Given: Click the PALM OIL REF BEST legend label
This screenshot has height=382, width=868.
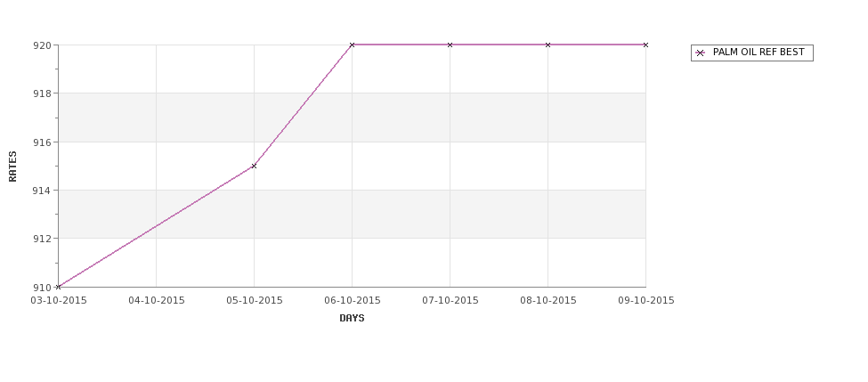Looking at the screenshot, I should 758,52.
